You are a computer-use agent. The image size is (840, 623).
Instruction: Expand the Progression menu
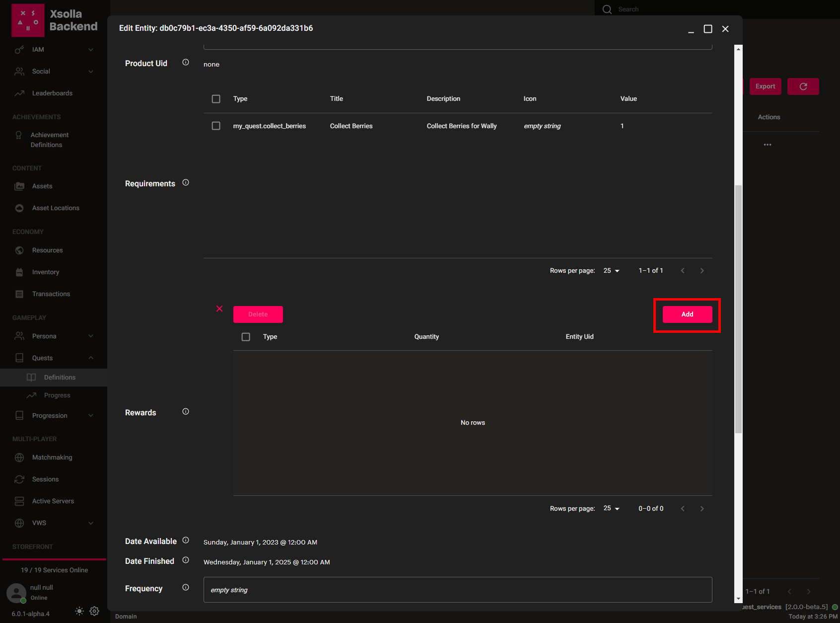pyautogui.click(x=54, y=416)
